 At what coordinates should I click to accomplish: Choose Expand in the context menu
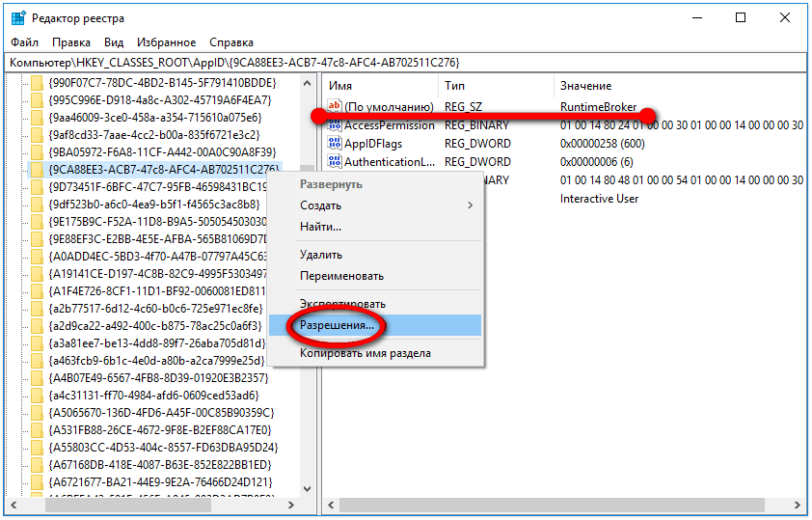point(331,184)
